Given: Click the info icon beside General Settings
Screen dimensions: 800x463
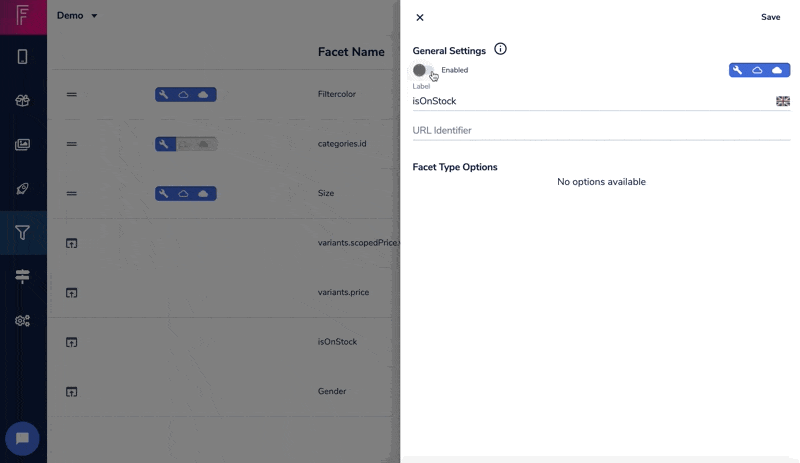Looking at the screenshot, I should 501,49.
